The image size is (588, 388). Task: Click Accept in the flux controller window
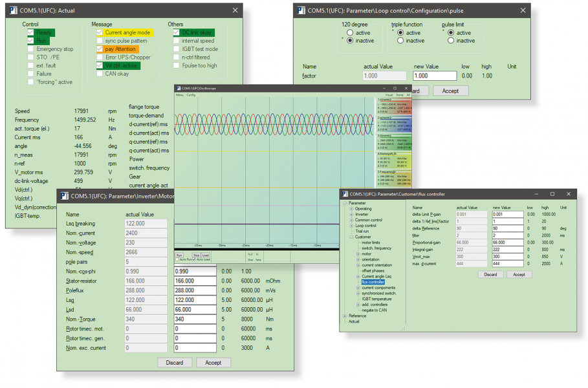pos(519,274)
